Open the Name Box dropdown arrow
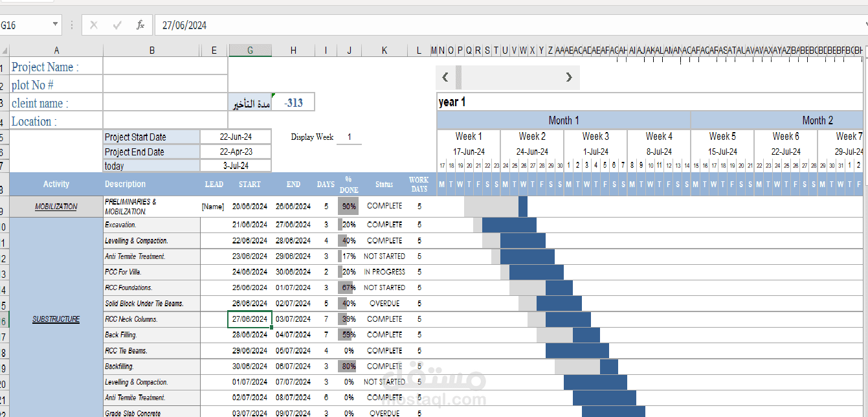The image size is (868, 417). [55, 25]
